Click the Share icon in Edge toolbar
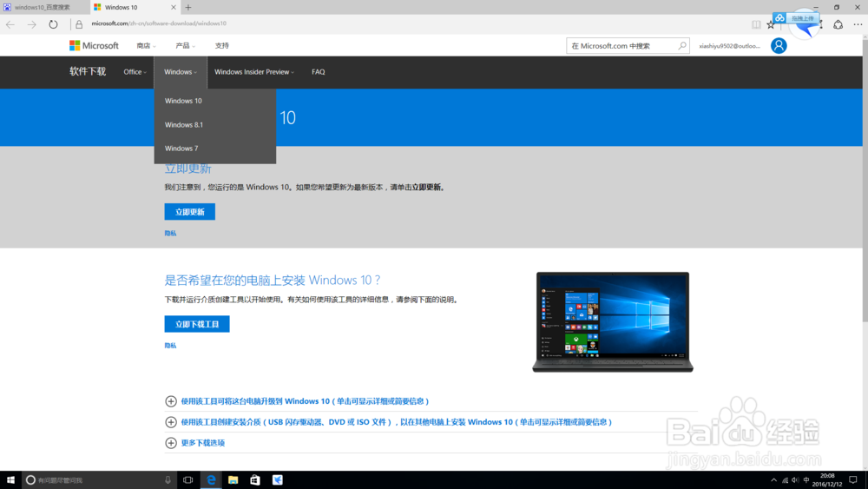 [838, 24]
